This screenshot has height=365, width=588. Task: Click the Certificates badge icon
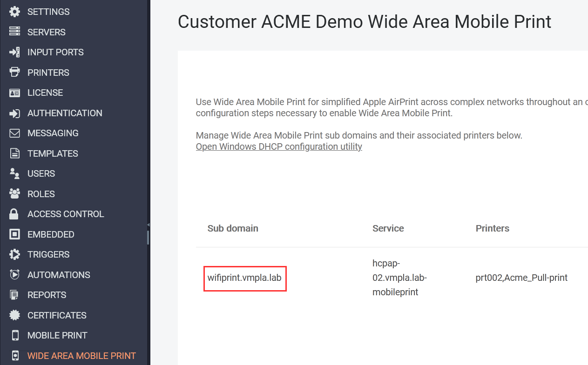point(15,315)
